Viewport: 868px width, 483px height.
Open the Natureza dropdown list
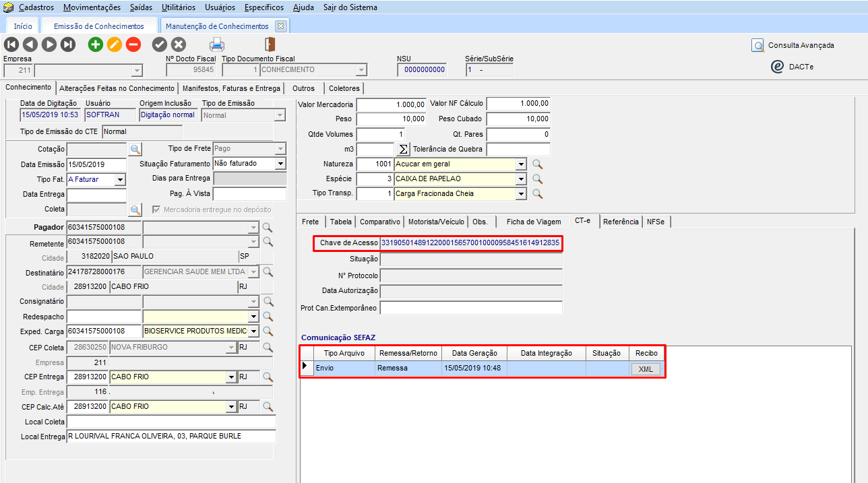coord(520,164)
